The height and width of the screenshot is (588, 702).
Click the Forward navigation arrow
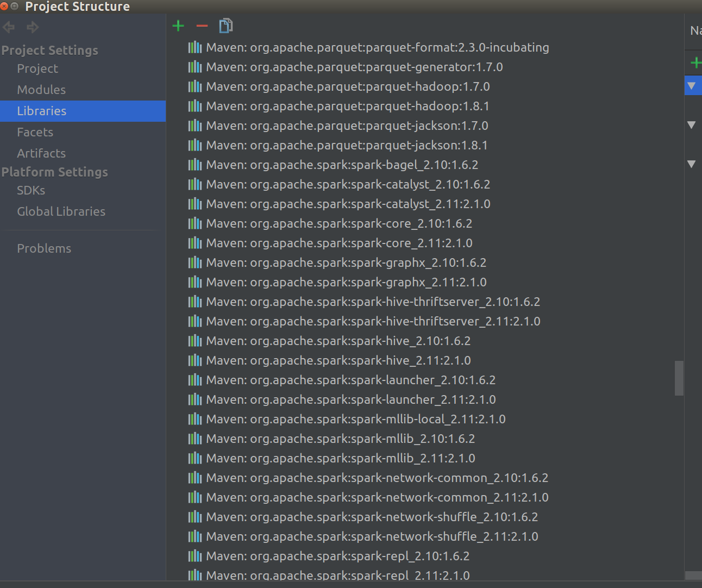(33, 27)
